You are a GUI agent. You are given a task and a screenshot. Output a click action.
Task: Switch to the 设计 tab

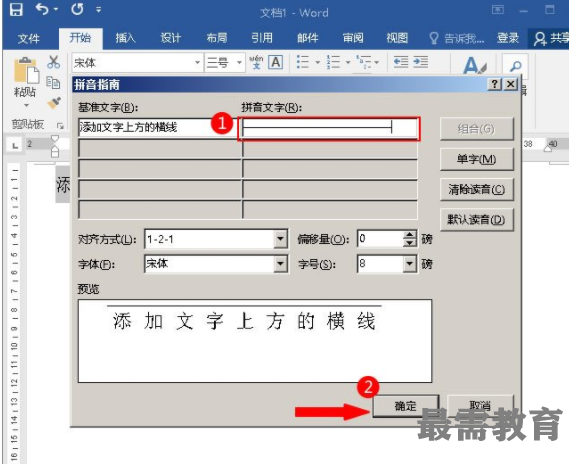[x=171, y=38]
